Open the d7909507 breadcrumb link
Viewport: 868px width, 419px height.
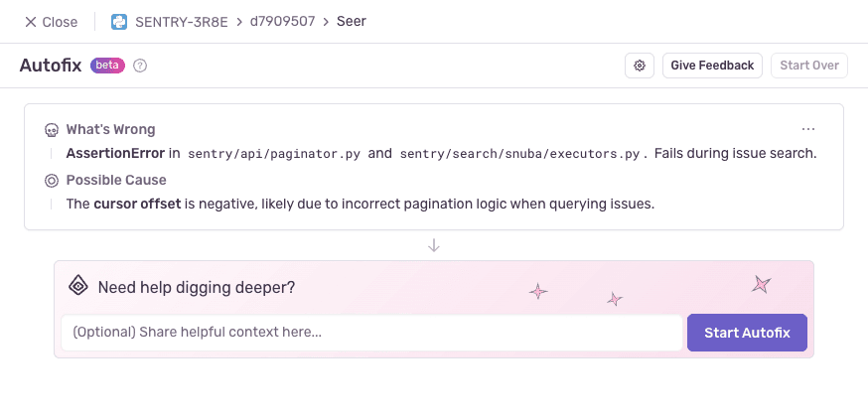point(289,22)
